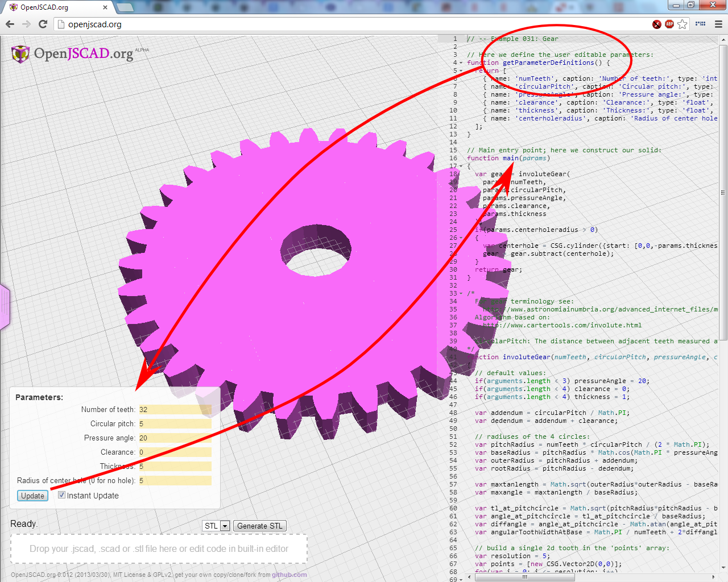728x582 pixels.
Task: Click code line 'params.thickness'
Action: 515,214
